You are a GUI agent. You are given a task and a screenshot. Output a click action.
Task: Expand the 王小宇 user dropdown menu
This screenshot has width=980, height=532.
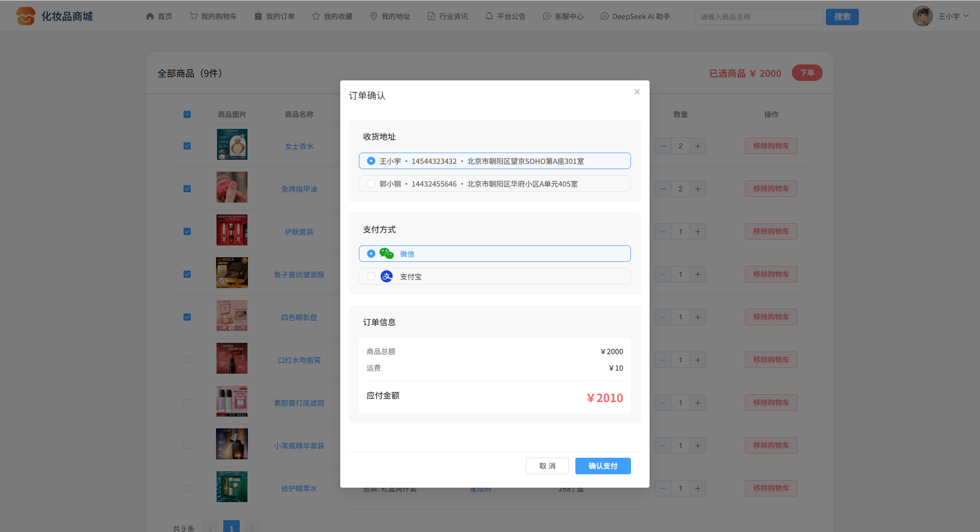[953, 16]
